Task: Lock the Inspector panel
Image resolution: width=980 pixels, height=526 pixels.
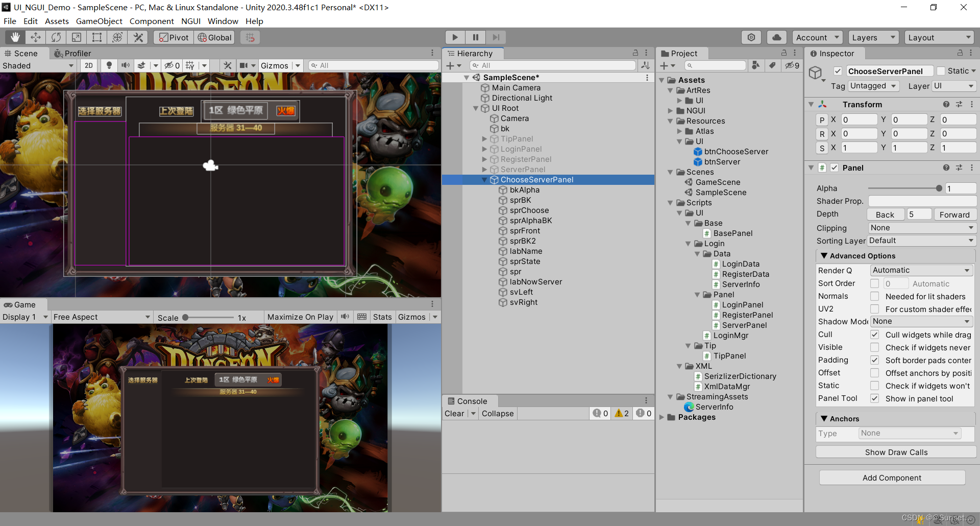Action: pyautogui.click(x=960, y=53)
